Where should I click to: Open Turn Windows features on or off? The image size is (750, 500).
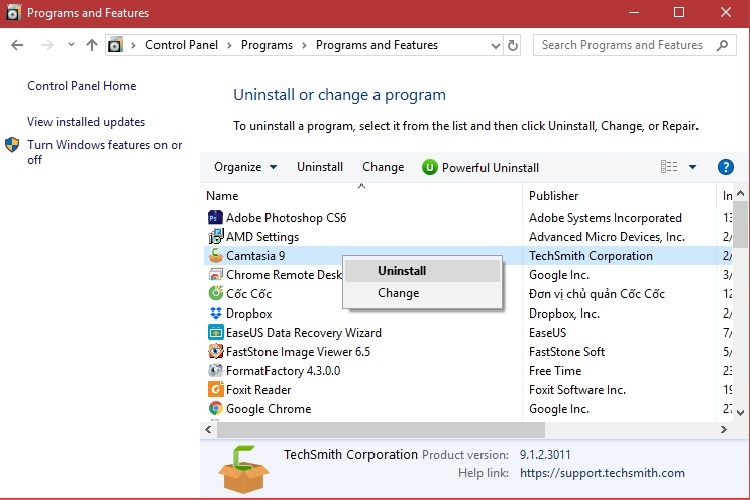(x=104, y=152)
